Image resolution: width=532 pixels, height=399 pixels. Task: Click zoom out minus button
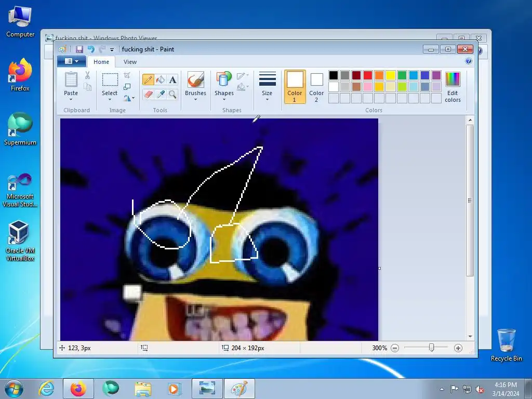[395, 348]
